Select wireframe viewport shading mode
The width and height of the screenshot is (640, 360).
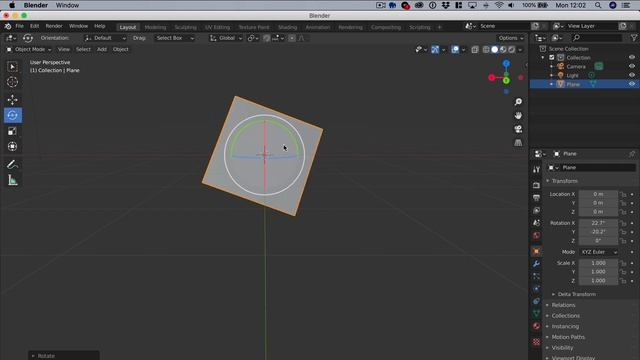click(x=486, y=50)
